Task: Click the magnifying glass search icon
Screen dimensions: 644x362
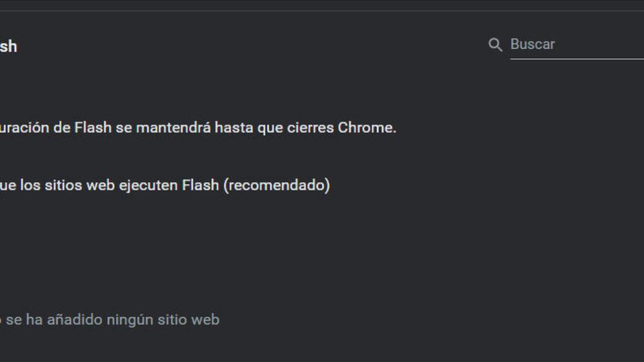Action: [496, 45]
